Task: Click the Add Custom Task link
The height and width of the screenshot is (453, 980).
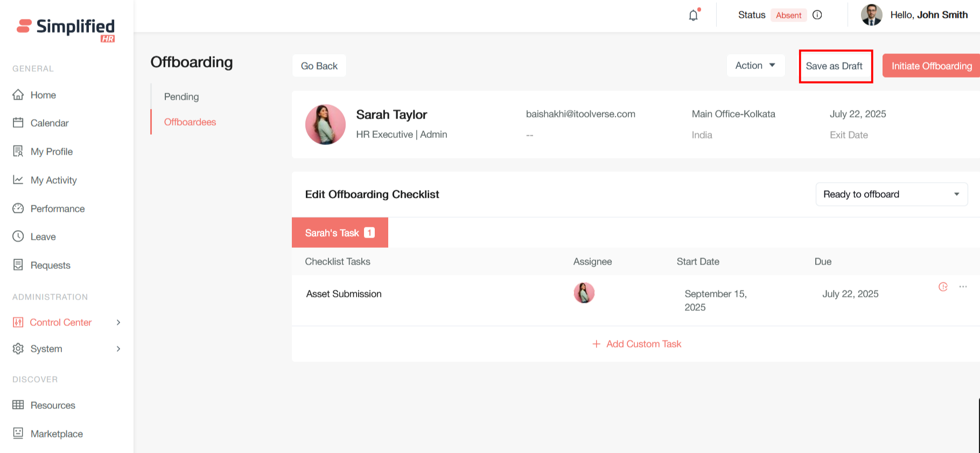Action: tap(637, 344)
